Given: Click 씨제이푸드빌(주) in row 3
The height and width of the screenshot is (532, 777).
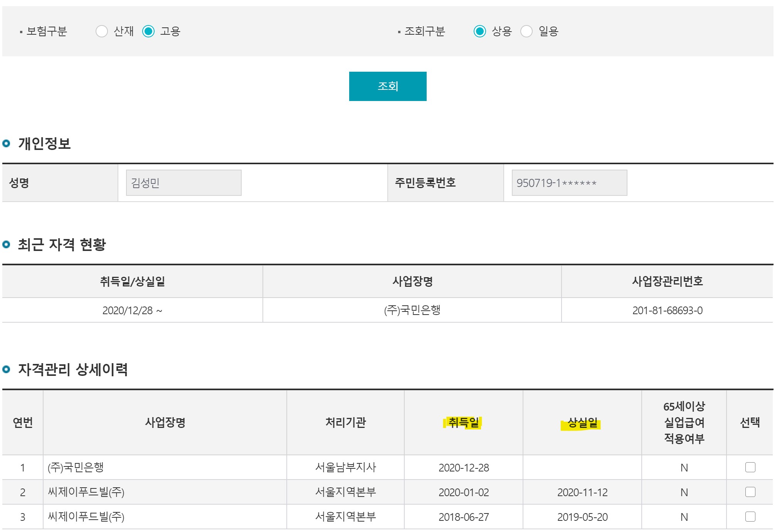Looking at the screenshot, I should (x=86, y=517).
